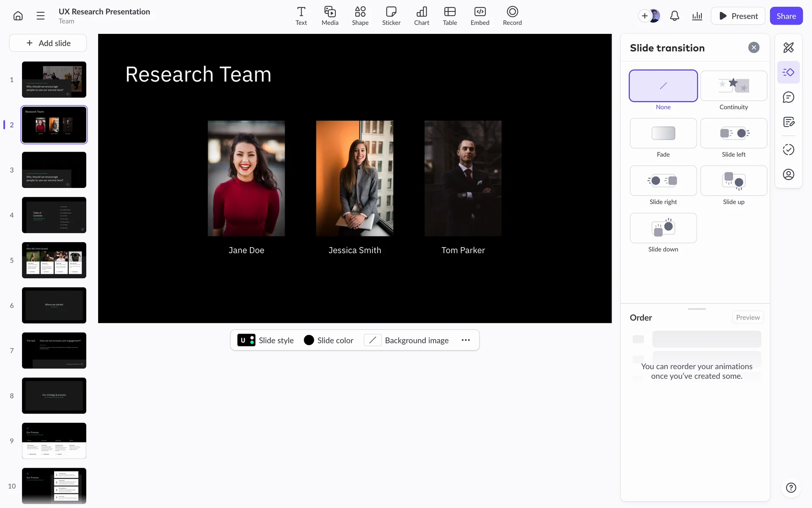The image size is (812, 508).
Task: View presentation analytics chart icon
Action: coord(697,16)
